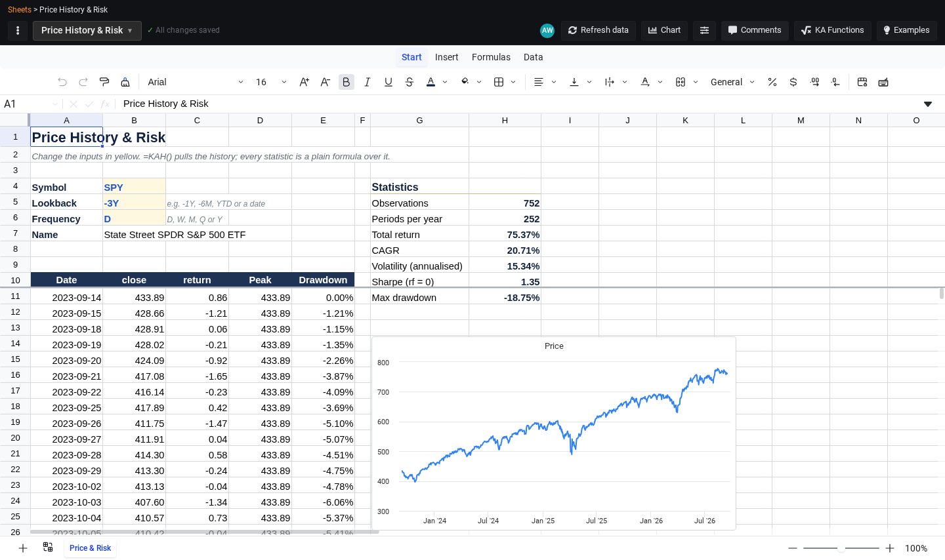Toggle Bold formatting
Image resolution: width=945 pixels, height=560 pixels.
click(x=346, y=82)
